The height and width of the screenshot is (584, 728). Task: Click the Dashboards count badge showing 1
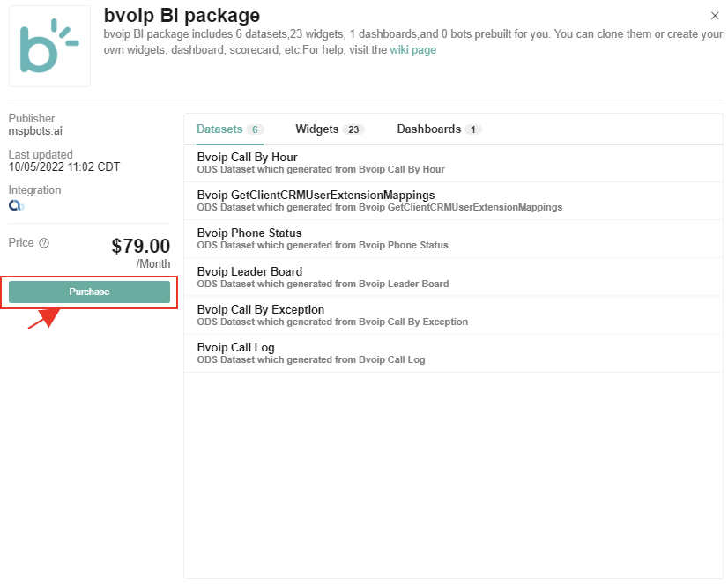(x=473, y=129)
